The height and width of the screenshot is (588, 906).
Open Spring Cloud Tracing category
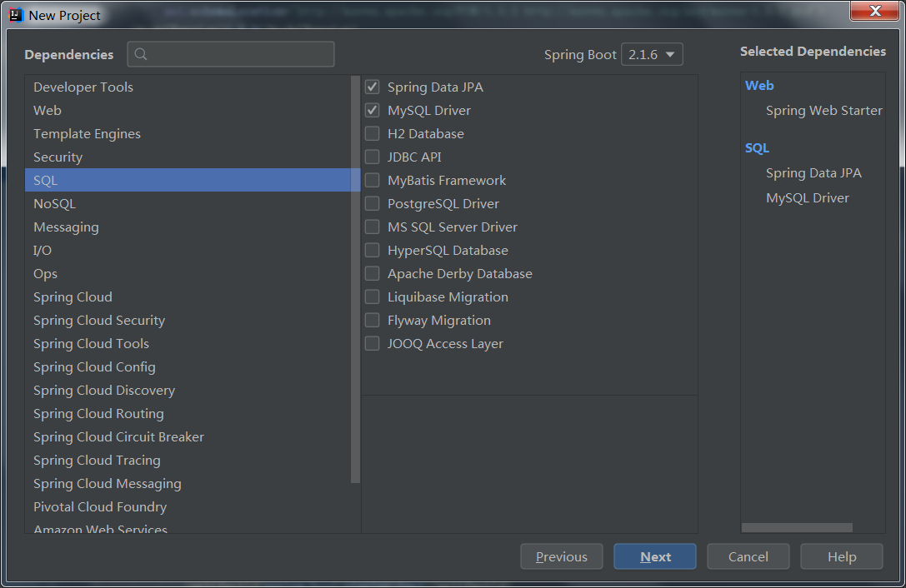pos(188,461)
